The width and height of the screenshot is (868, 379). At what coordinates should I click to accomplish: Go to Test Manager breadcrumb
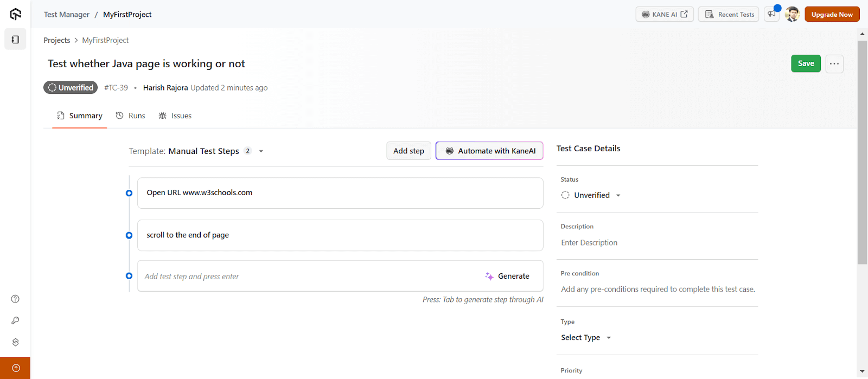pyautogui.click(x=67, y=15)
